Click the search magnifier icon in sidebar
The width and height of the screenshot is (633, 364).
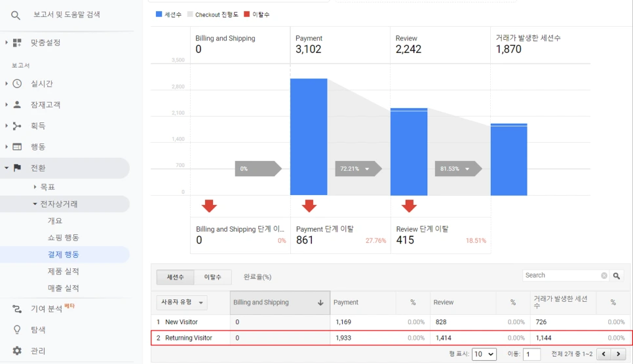pyautogui.click(x=15, y=15)
